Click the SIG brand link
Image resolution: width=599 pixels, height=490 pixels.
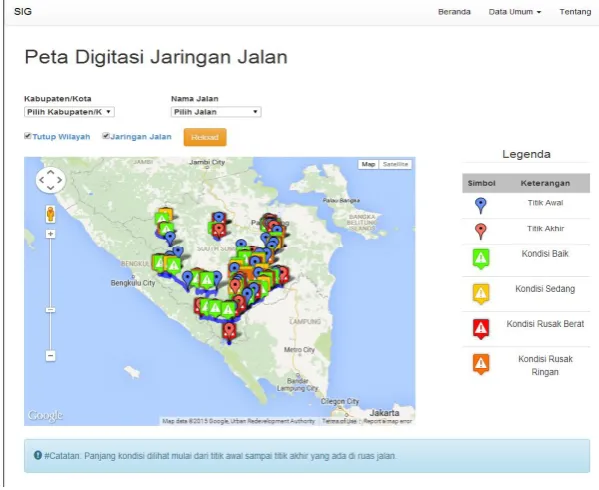point(23,11)
